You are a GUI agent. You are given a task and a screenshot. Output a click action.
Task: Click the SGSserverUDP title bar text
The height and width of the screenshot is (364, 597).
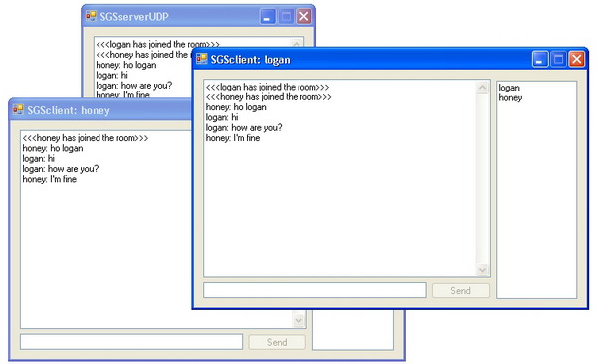coord(134,16)
